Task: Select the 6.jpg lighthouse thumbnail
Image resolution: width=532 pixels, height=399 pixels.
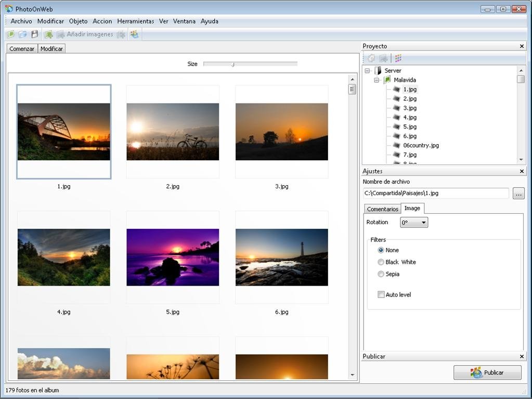Action: [x=282, y=257]
